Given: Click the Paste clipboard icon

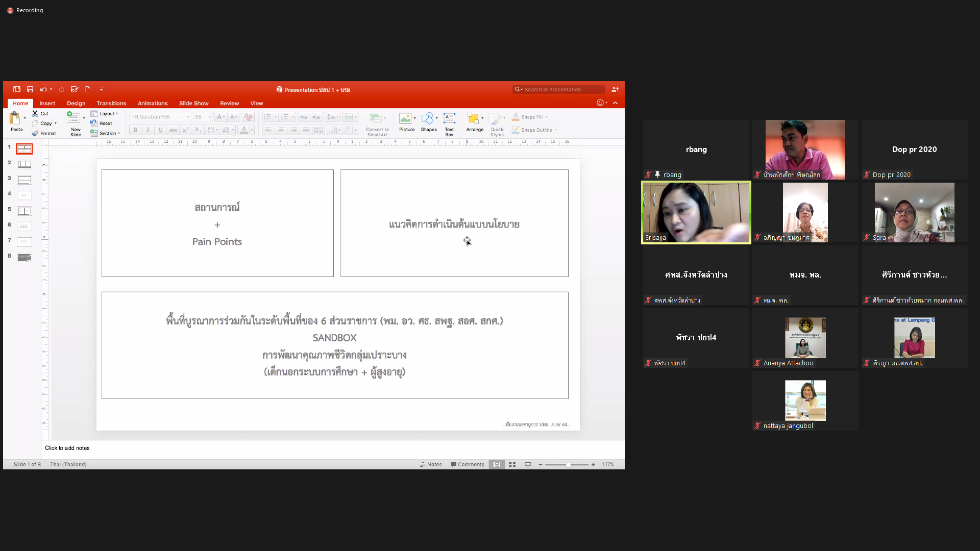Looking at the screenshot, I should [x=15, y=119].
